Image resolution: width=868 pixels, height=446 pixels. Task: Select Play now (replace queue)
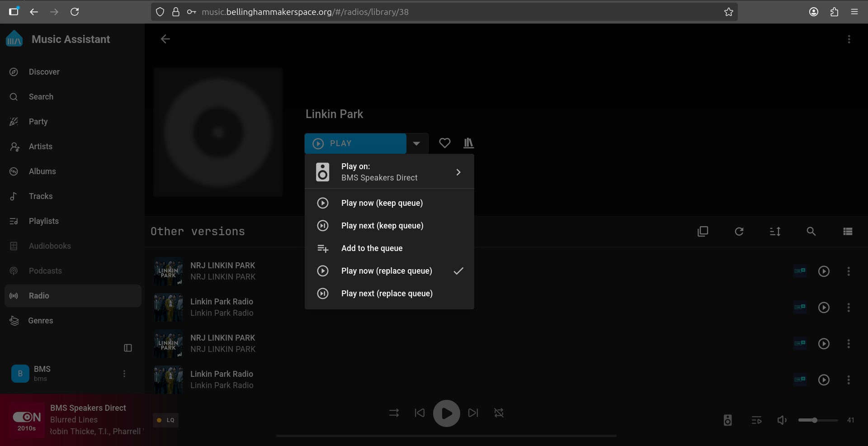(389, 271)
